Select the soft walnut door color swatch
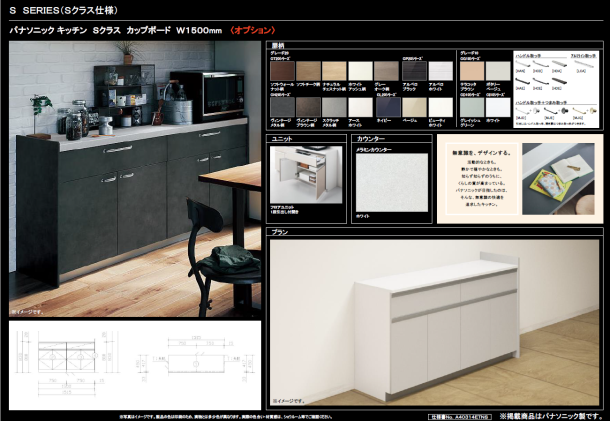This screenshot has width=610, height=421. click(x=282, y=71)
